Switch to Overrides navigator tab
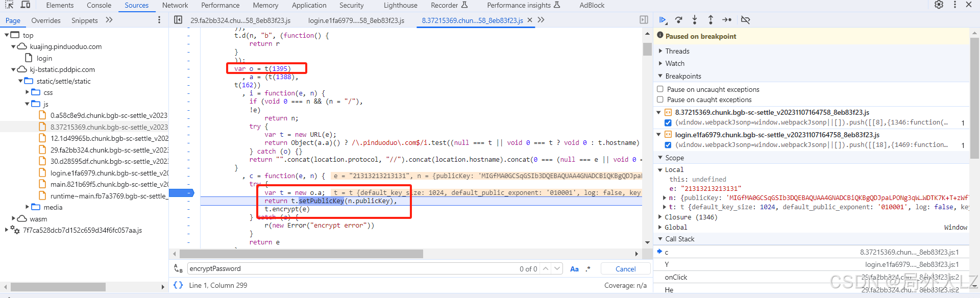Image resolution: width=980 pixels, height=298 pixels. pos(46,20)
